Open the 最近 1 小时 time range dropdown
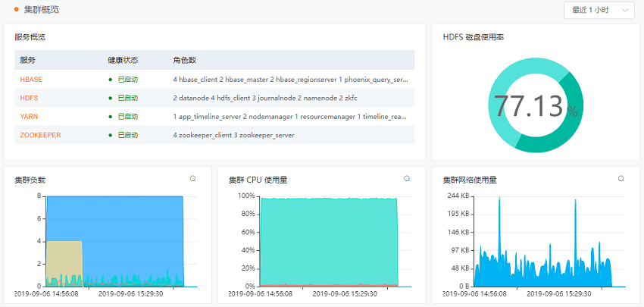644x307 pixels. tap(599, 11)
